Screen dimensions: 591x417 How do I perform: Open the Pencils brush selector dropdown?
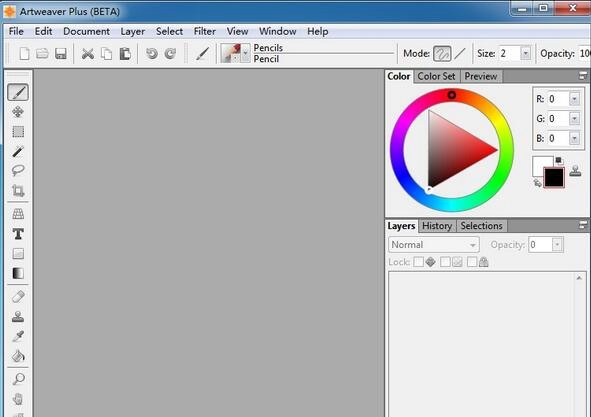245,53
